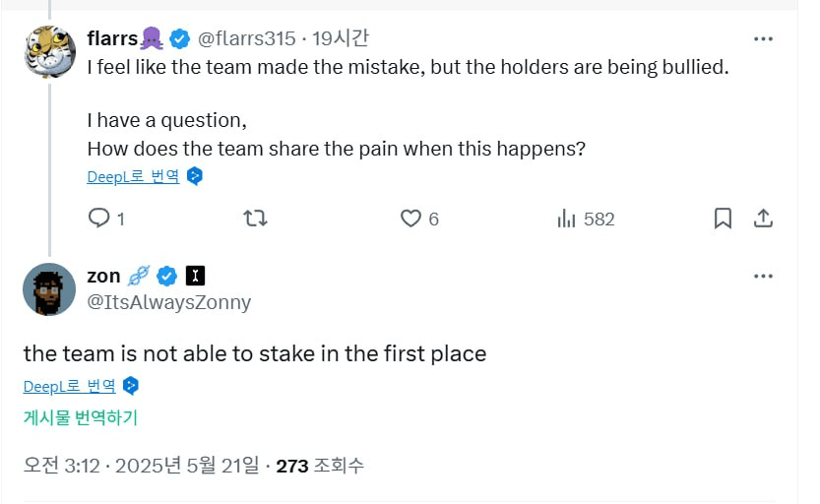Like flarrs's post with heart icon

(x=419, y=219)
